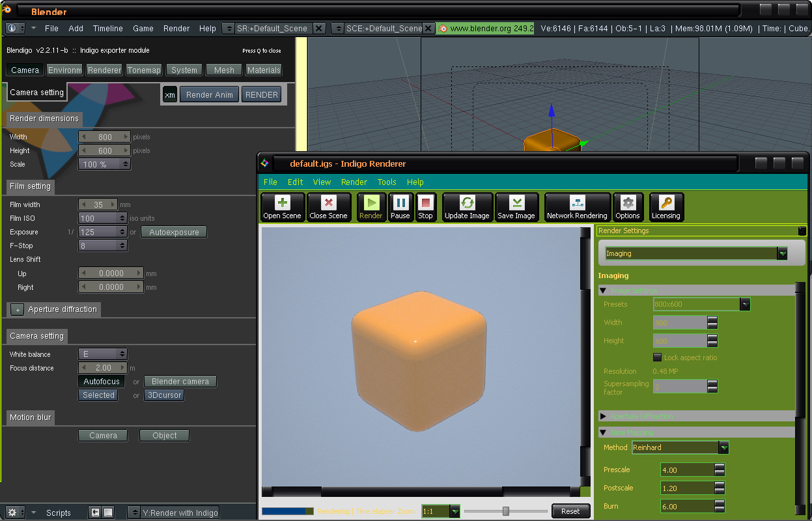Switch to the Materials tab in Blendigo

[264, 70]
